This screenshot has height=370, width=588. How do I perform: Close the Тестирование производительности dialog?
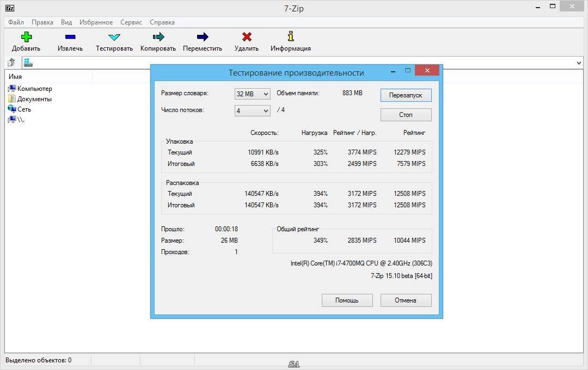point(427,70)
